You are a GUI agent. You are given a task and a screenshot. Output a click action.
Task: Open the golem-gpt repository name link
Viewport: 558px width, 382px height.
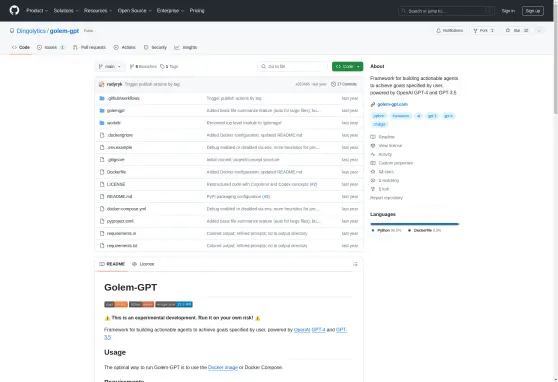tap(64, 31)
